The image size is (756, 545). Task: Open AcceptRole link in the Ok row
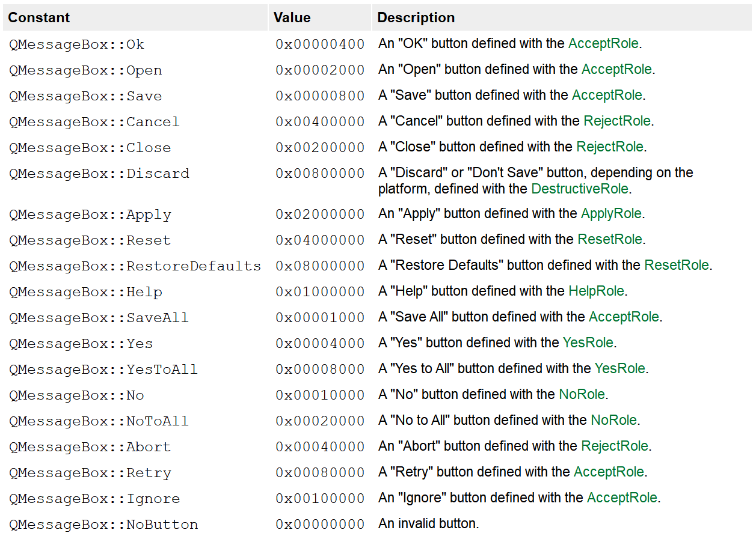pyautogui.click(x=604, y=43)
